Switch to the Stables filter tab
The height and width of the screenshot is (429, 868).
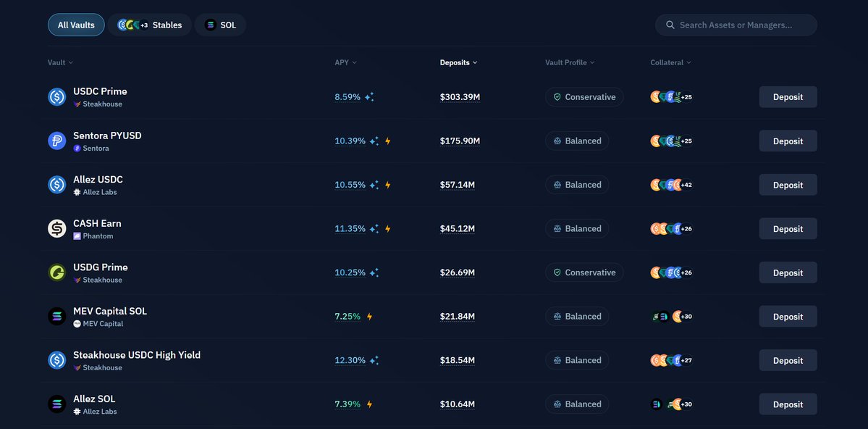[150, 25]
